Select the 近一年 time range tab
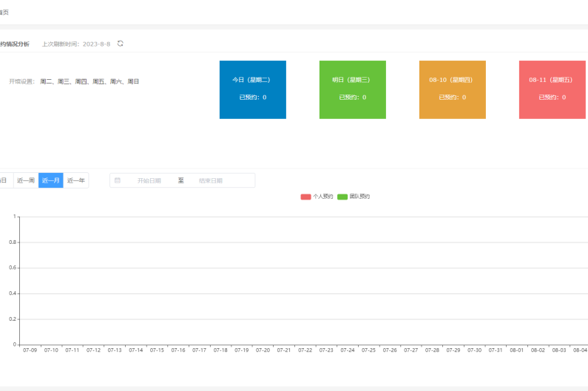588x391 pixels. 75,180
